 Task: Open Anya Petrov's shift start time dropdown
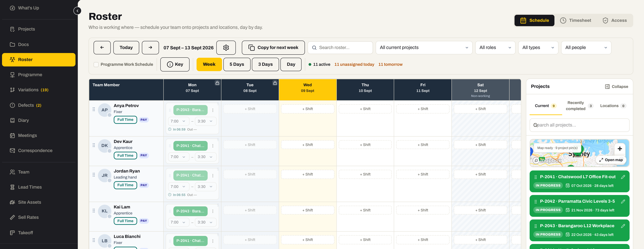[x=178, y=121]
